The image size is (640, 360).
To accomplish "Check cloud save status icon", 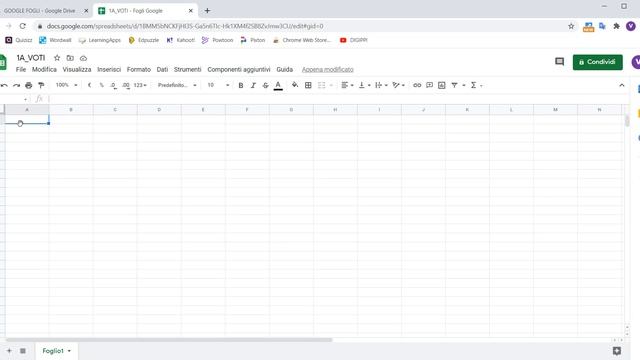I will (x=83, y=58).
